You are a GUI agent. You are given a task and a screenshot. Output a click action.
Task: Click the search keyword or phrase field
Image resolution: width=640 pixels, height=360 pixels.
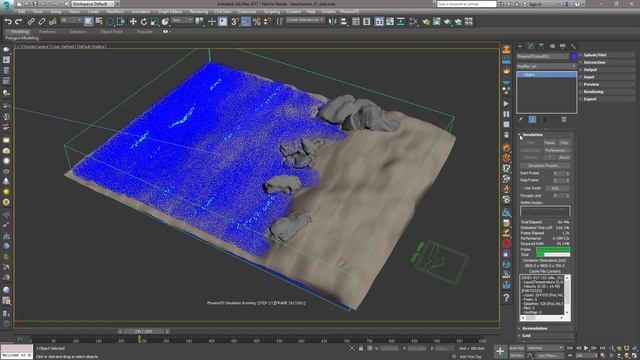point(467,4)
